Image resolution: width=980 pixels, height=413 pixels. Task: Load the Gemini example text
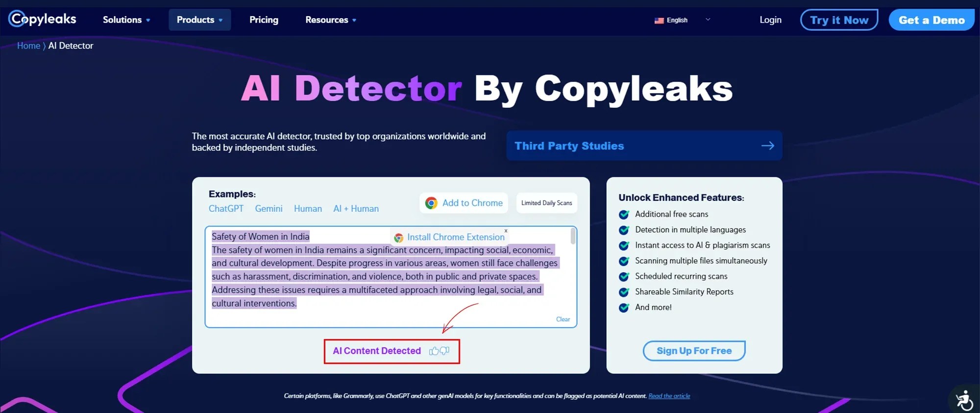[269, 209]
